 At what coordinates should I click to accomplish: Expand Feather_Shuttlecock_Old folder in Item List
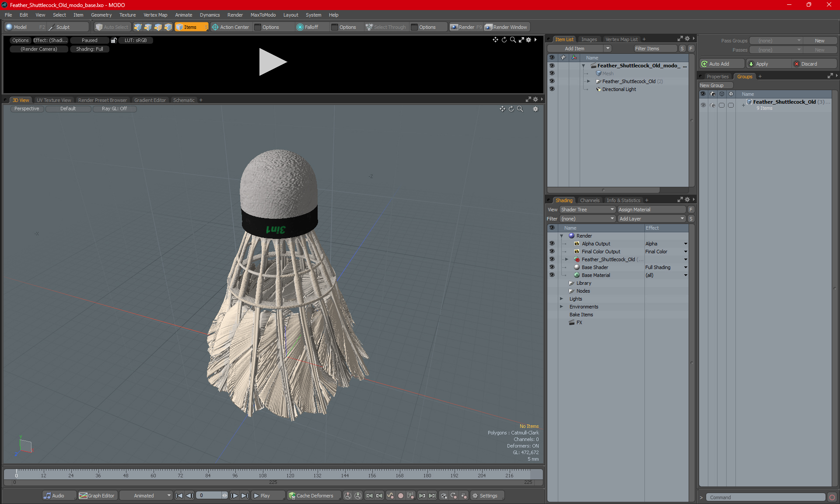[x=588, y=81]
